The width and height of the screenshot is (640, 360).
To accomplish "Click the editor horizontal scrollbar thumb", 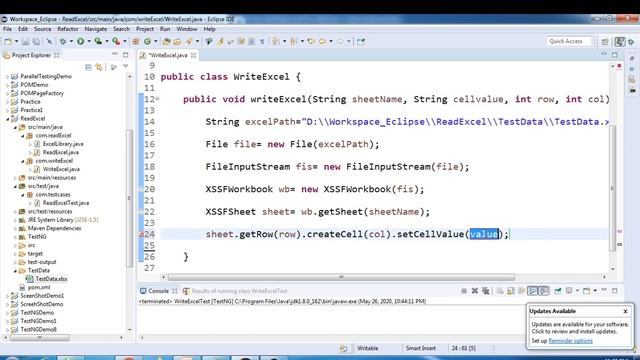I will pyautogui.click(x=341, y=277).
